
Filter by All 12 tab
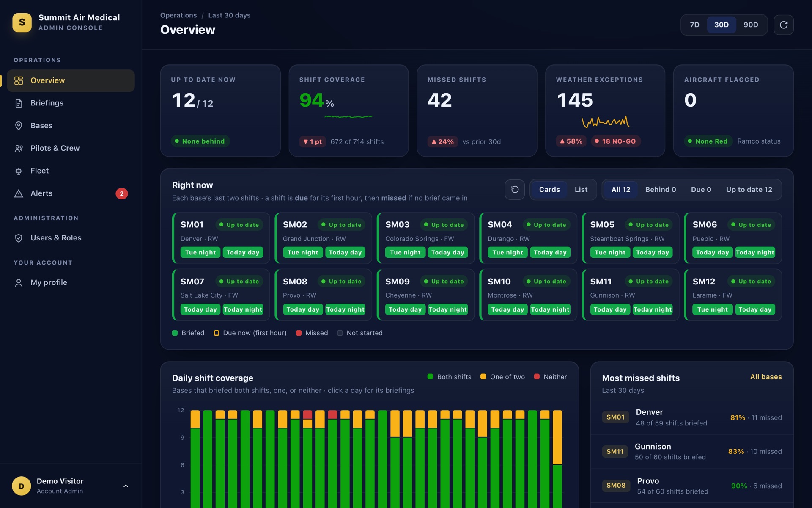pyautogui.click(x=620, y=190)
